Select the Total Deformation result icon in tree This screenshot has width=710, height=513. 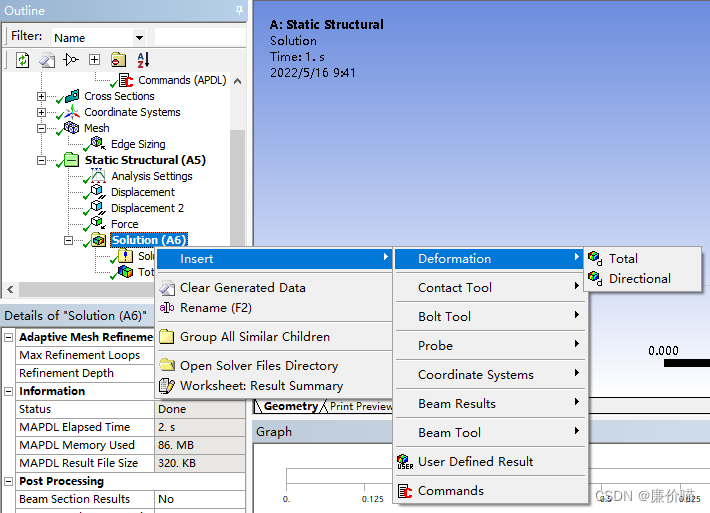125,272
